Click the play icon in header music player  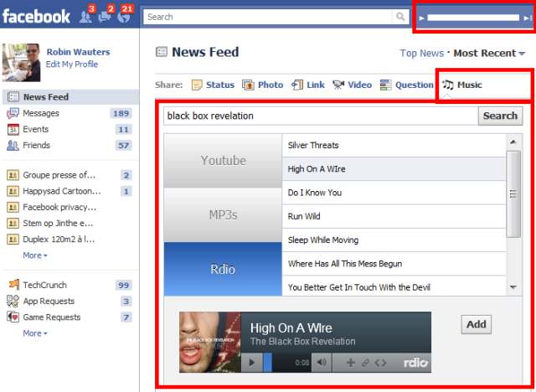[422, 18]
